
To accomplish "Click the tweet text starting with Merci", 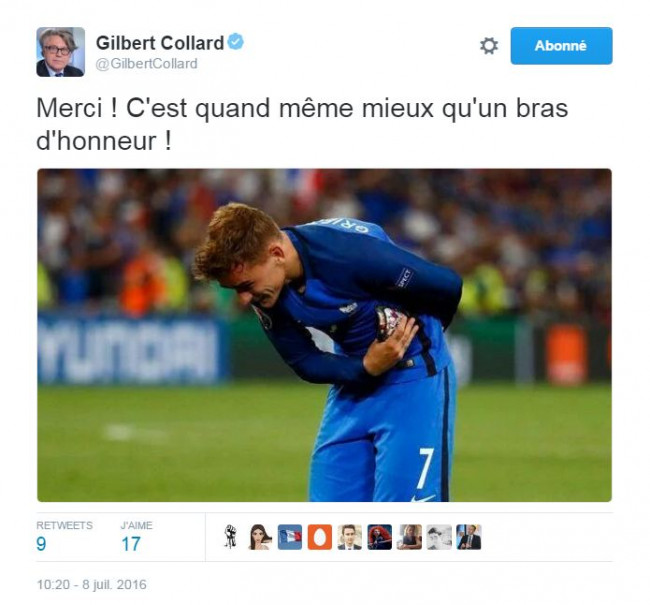I will [x=302, y=124].
